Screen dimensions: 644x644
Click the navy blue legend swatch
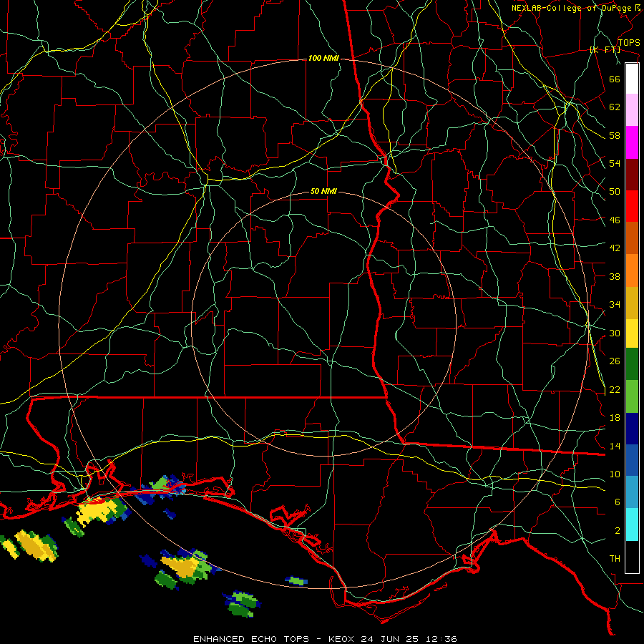point(632,429)
